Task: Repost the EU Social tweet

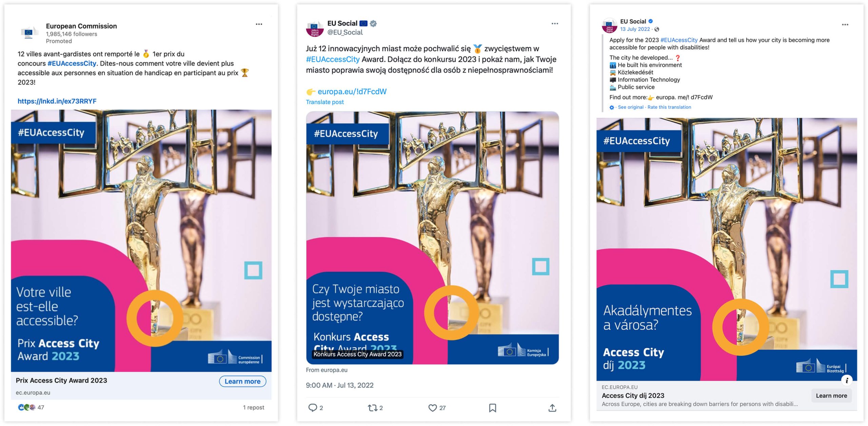Action: click(x=373, y=408)
